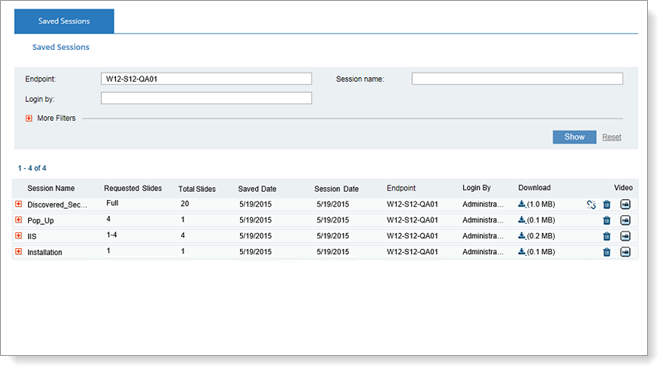The image size is (666, 374).
Task: Reset the filters via Reset link
Action: [612, 137]
